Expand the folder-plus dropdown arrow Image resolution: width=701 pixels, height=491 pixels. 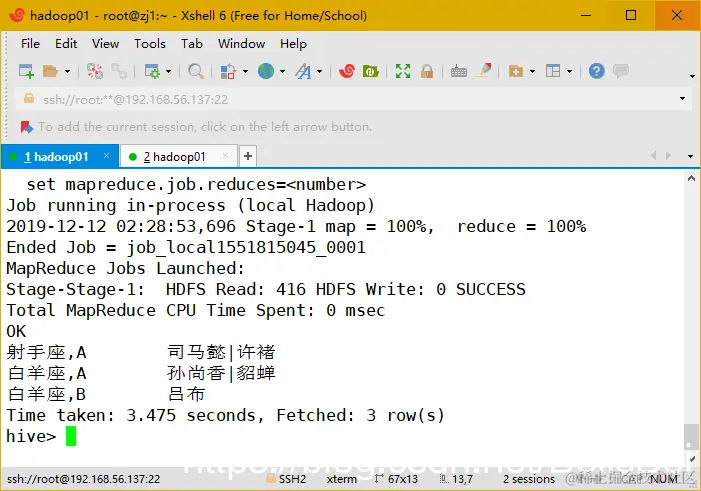532,71
